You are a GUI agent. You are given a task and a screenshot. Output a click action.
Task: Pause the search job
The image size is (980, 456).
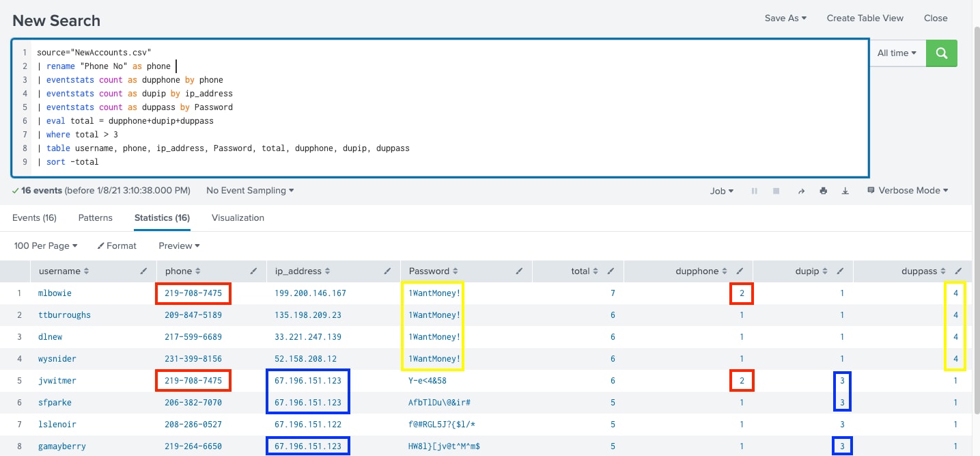coord(755,191)
